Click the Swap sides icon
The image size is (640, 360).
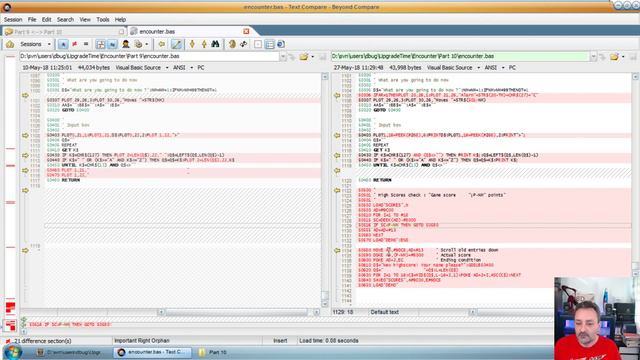(232, 44)
